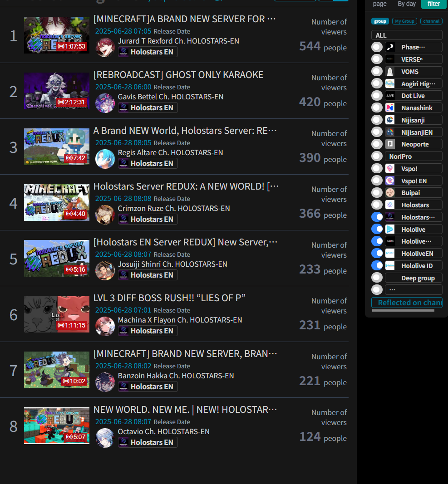Open Jurard T Rexford channel avatar
The image size is (448, 484).
pyautogui.click(x=105, y=47)
